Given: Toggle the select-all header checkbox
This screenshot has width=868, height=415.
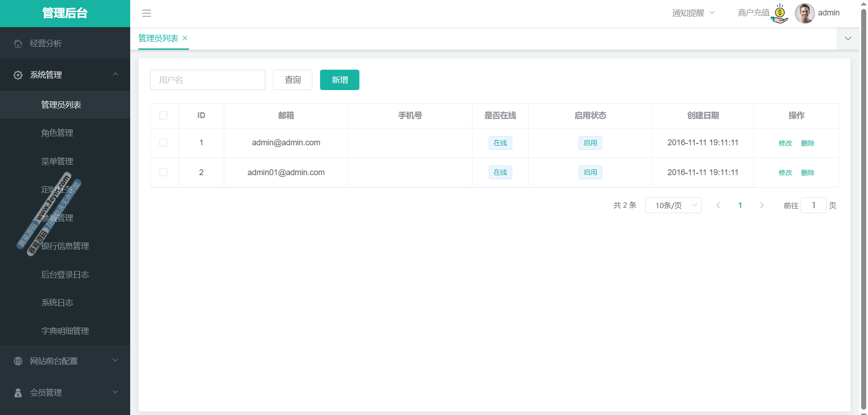Looking at the screenshot, I should (x=164, y=116).
